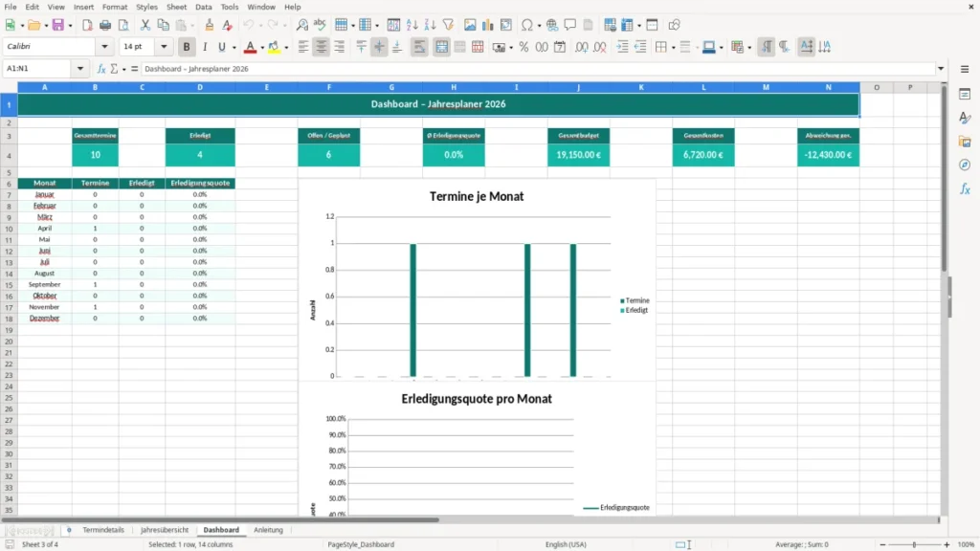Copy selection using the Copy icon
The image size is (980, 551).
[163, 25]
